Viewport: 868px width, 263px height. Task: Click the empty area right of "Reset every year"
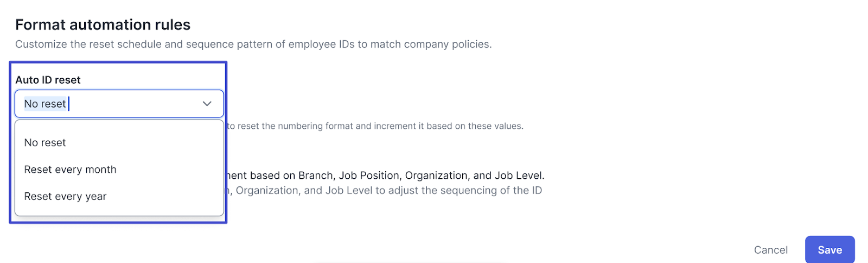pos(168,197)
